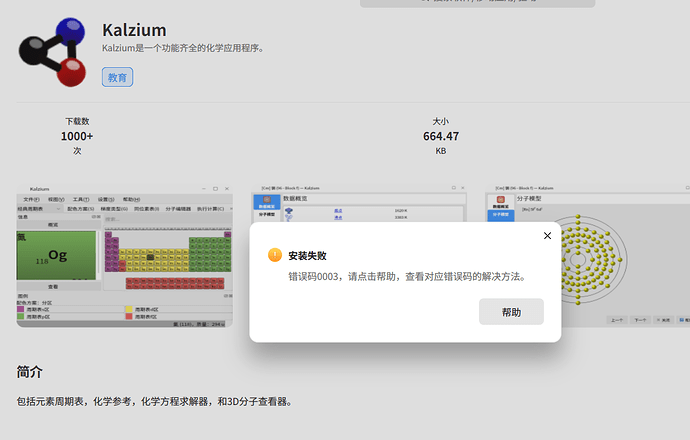Click the '1000+' download count
The height and width of the screenshot is (440, 690).
point(77,136)
